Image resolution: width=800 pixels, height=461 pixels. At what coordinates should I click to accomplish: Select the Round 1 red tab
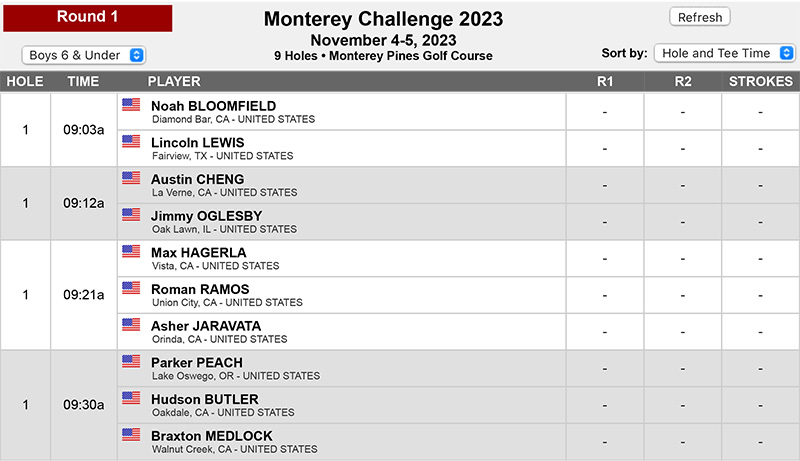point(88,18)
